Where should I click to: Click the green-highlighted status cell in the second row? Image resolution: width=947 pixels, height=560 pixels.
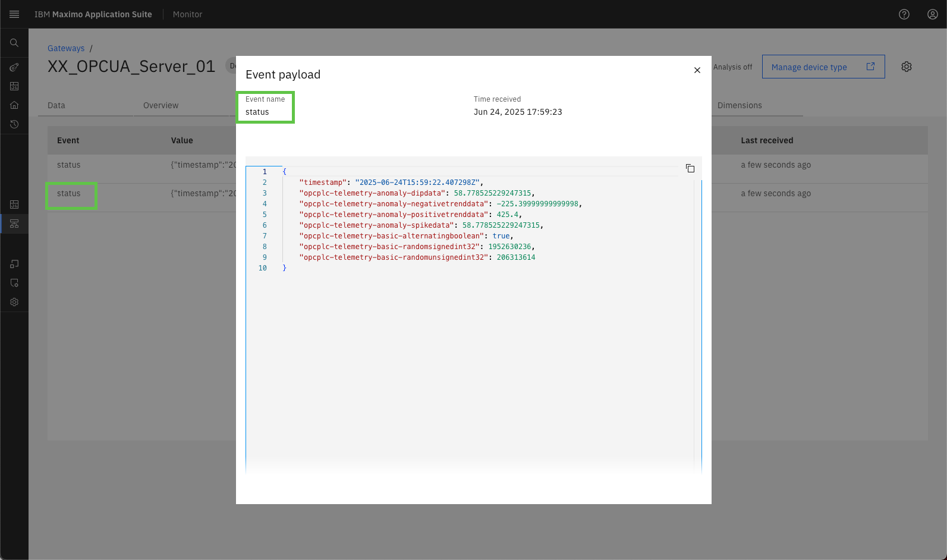71,196
